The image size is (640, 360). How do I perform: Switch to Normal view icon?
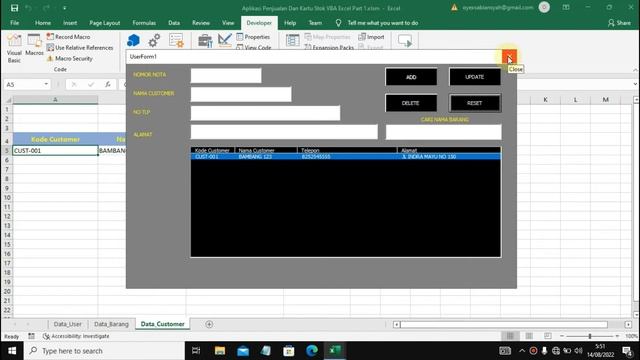pos(510,336)
